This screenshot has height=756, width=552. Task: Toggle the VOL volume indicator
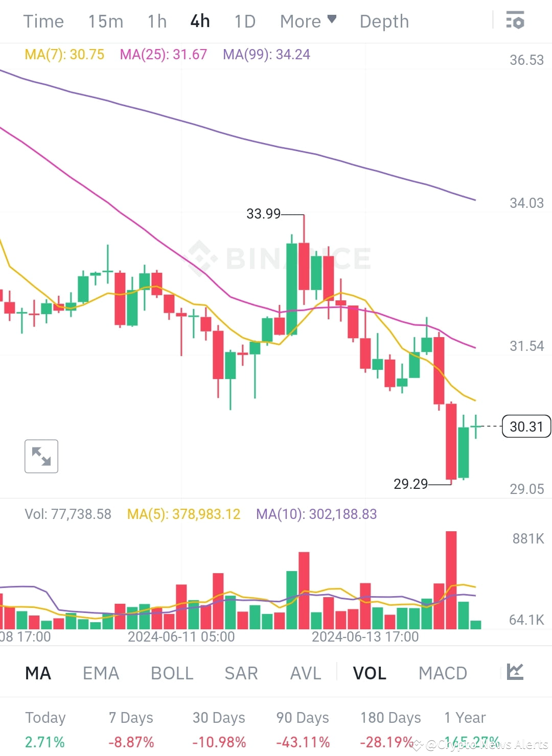[369, 673]
